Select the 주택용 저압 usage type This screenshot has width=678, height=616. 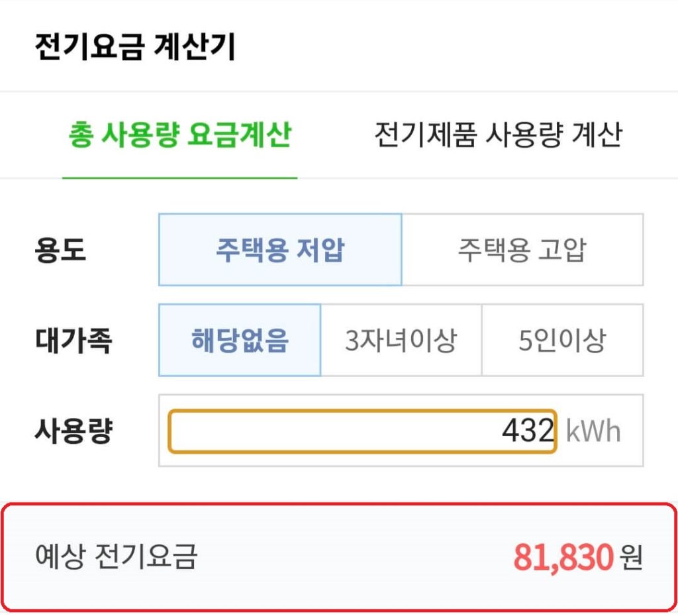click(280, 249)
